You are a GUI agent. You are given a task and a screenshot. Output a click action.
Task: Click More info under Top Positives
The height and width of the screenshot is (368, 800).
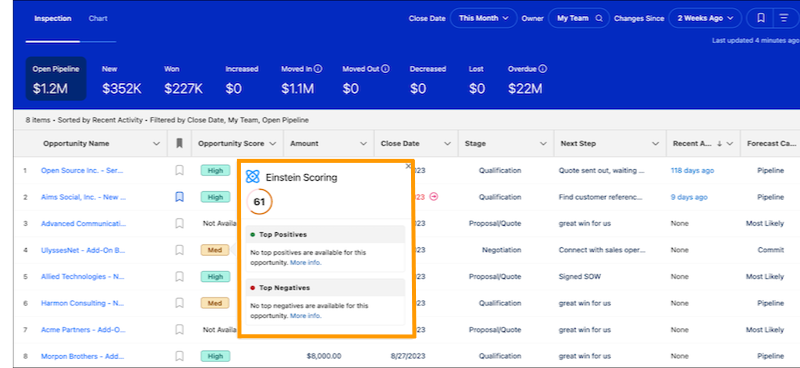pyautogui.click(x=306, y=262)
